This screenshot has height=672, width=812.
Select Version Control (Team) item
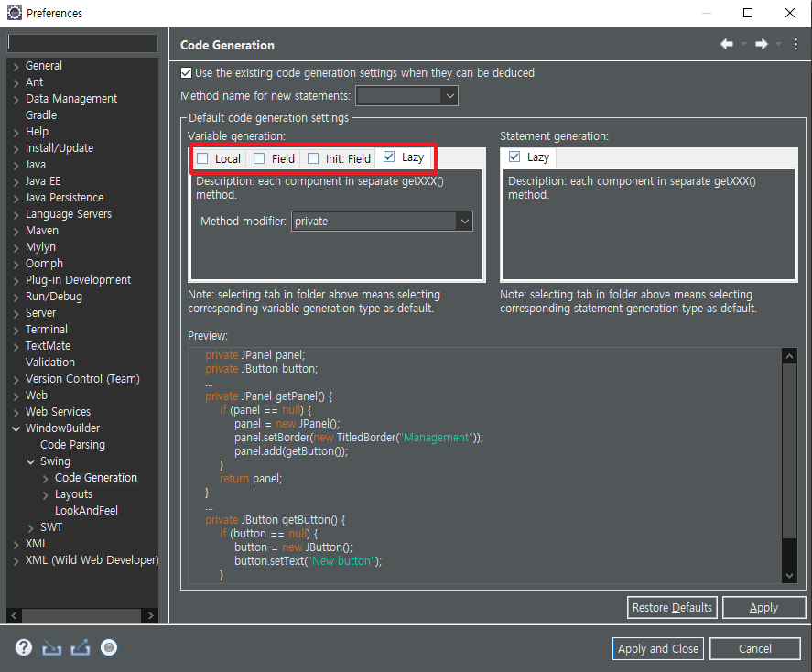[x=83, y=378]
